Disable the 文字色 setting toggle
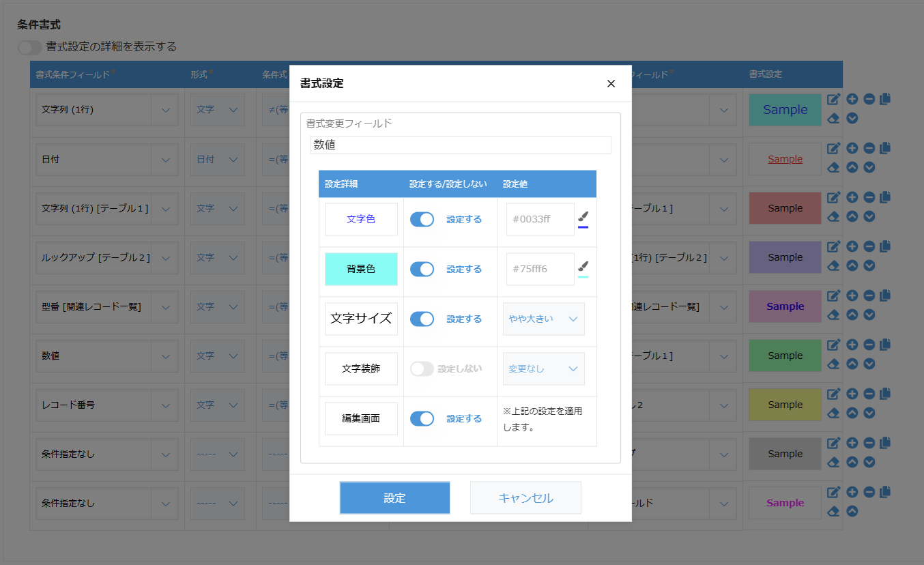 coord(422,219)
